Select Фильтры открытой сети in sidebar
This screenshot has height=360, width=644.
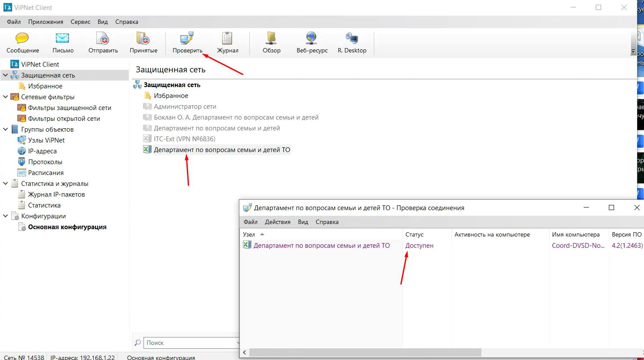(64, 119)
